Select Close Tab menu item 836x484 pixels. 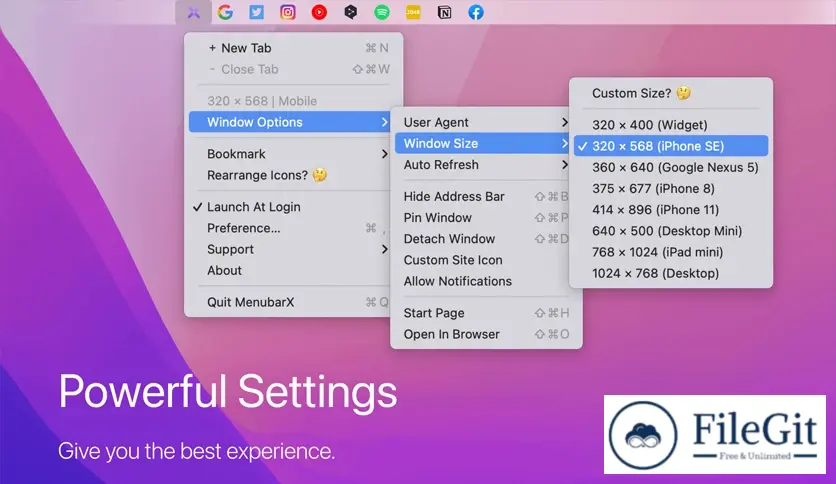[293, 69]
